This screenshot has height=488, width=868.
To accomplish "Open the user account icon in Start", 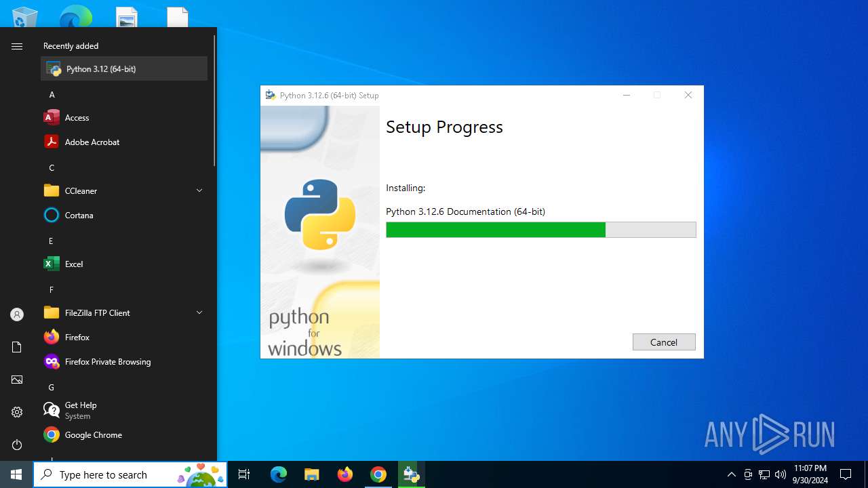I will (17, 314).
